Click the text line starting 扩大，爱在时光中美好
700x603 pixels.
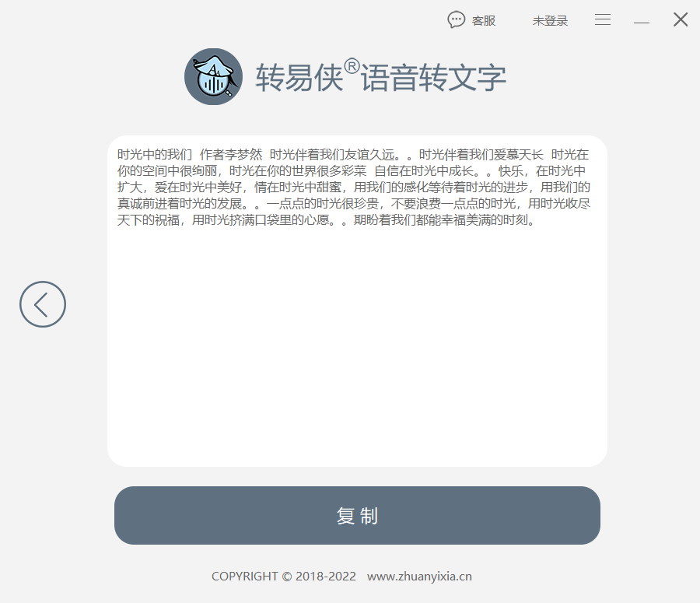[x=354, y=188]
